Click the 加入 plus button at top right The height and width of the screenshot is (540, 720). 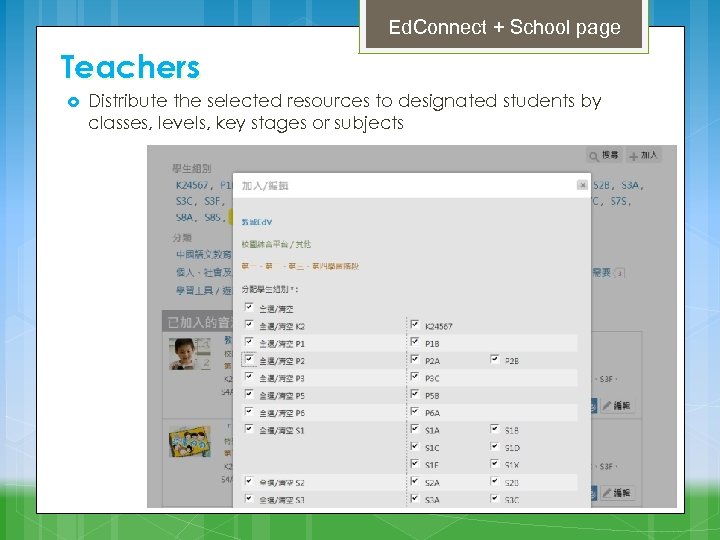point(643,156)
